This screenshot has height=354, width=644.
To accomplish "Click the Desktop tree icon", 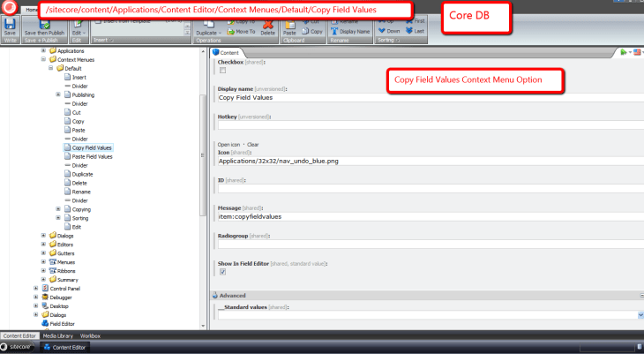I will 45,306.
